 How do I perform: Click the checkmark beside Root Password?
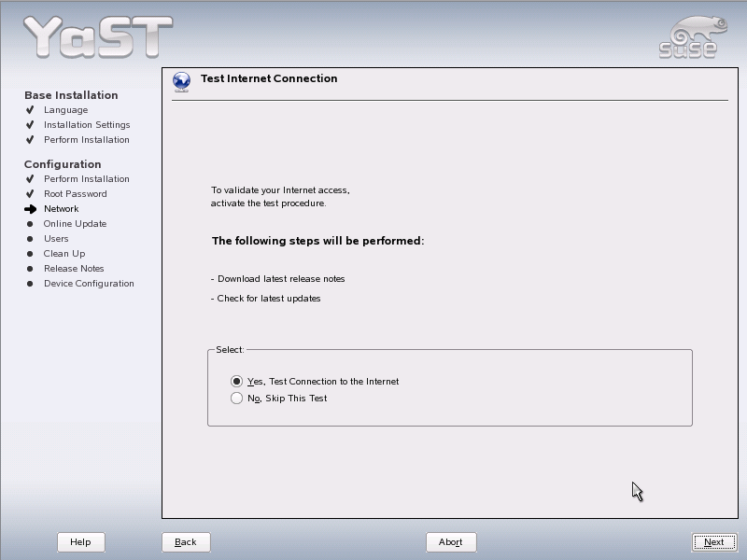pos(30,194)
